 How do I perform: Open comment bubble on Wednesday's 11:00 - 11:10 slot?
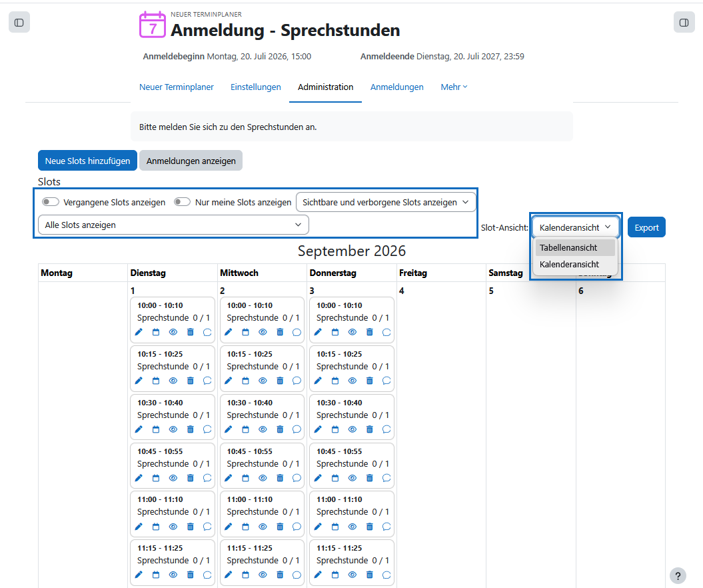[x=297, y=526]
